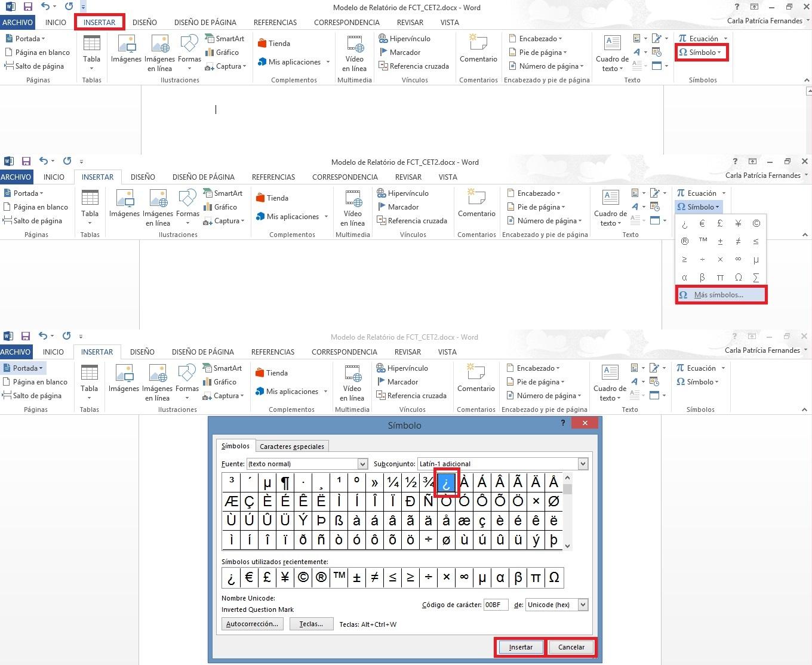Choose the Ñ character in the symbol grid

[x=428, y=501]
